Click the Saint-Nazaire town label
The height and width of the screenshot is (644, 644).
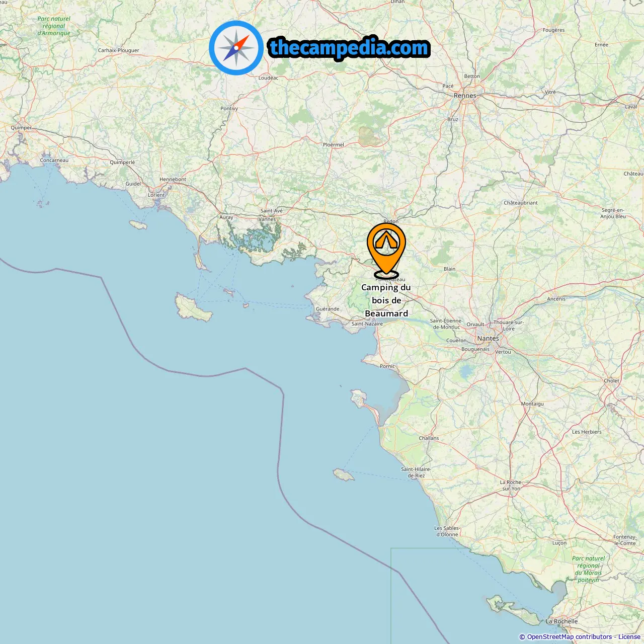pos(367,324)
